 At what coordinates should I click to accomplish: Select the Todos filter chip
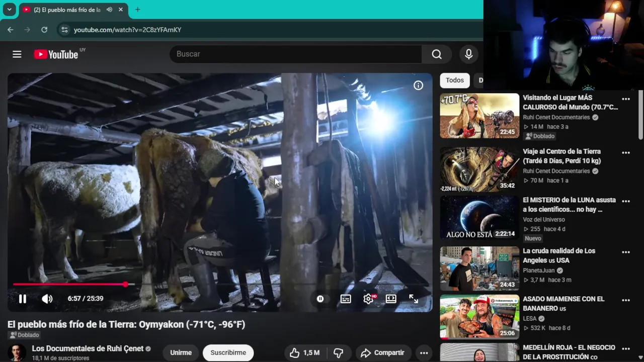click(x=454, y=80)
